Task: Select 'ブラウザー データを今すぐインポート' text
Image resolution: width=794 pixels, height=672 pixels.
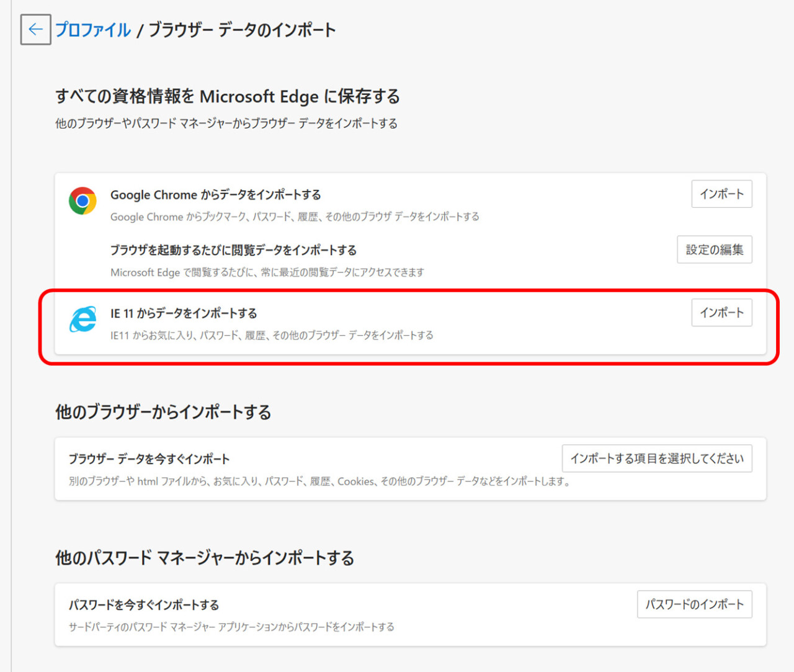Action: [x=149, y=459]
